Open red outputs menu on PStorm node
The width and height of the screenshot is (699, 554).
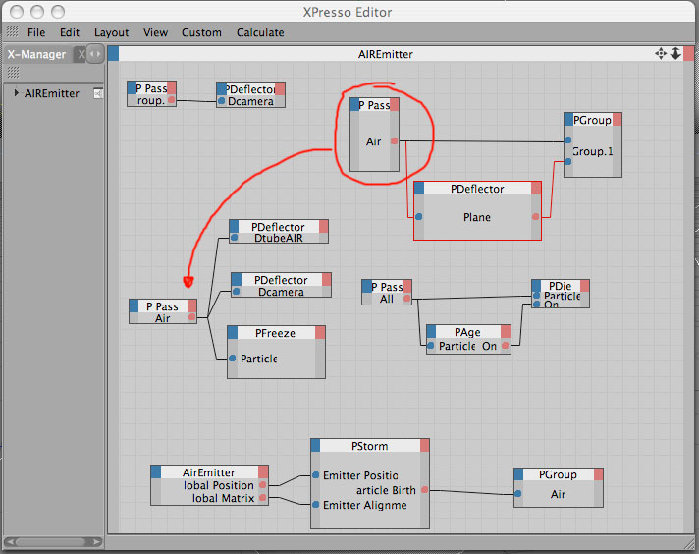[x=424, y=446]
